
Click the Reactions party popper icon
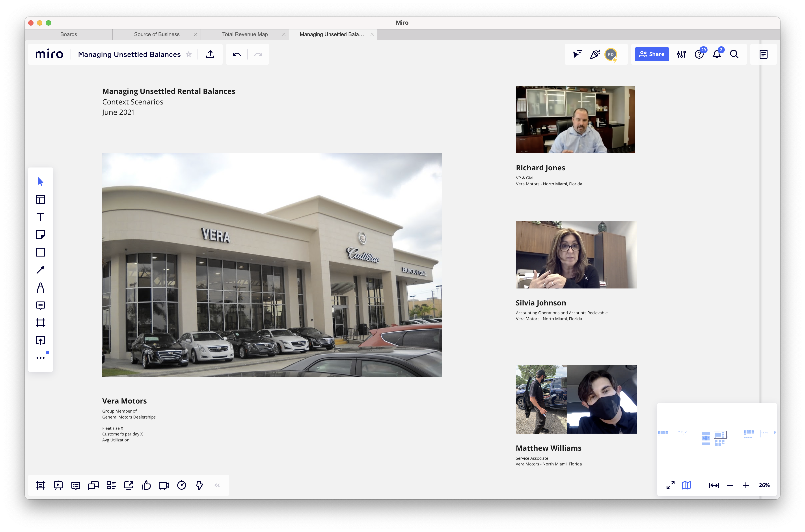click(595, 54)
